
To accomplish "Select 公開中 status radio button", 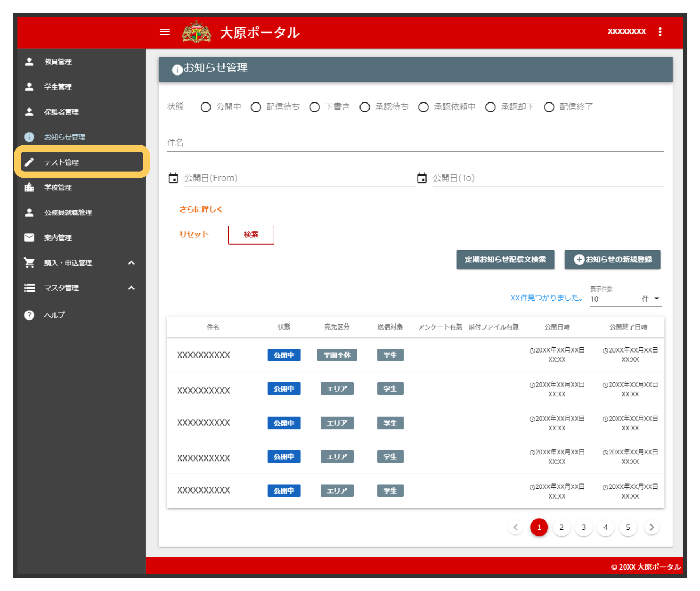I will click(x=205, y=107).
